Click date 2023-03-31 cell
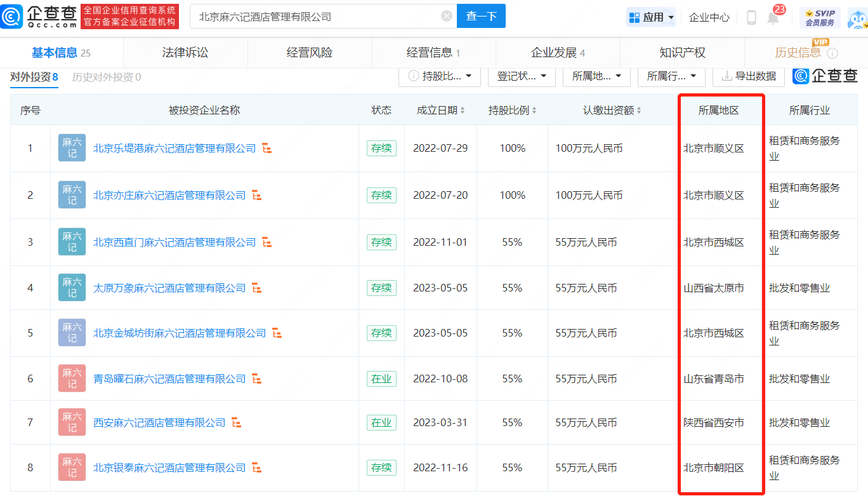This screenshot has width=868, height=496. click(x=440, y=423)
